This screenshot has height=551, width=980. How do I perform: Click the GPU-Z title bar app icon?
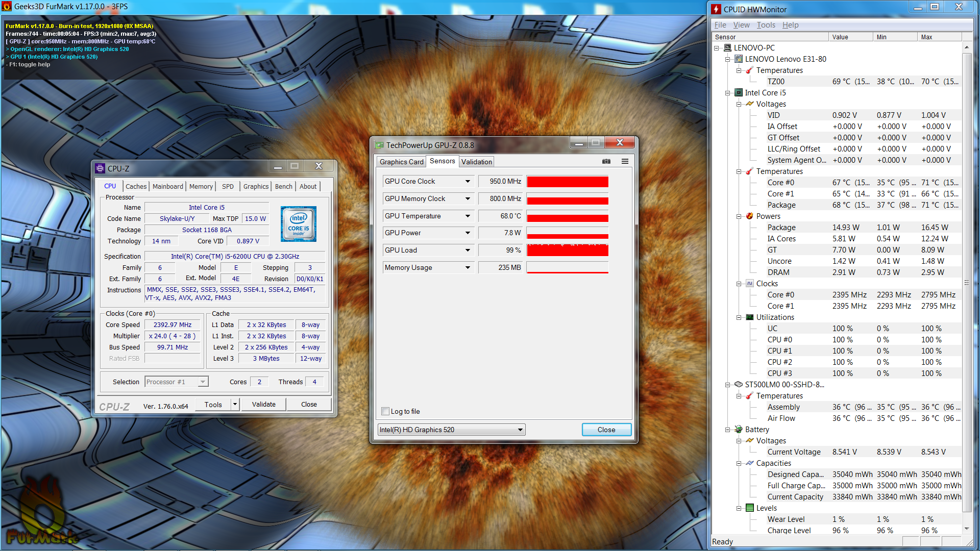(x=379, y=145)
